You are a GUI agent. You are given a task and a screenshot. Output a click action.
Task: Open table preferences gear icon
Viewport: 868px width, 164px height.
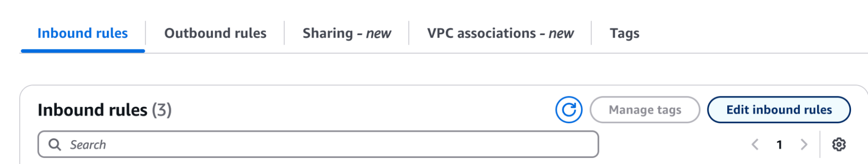pos(838,144)
